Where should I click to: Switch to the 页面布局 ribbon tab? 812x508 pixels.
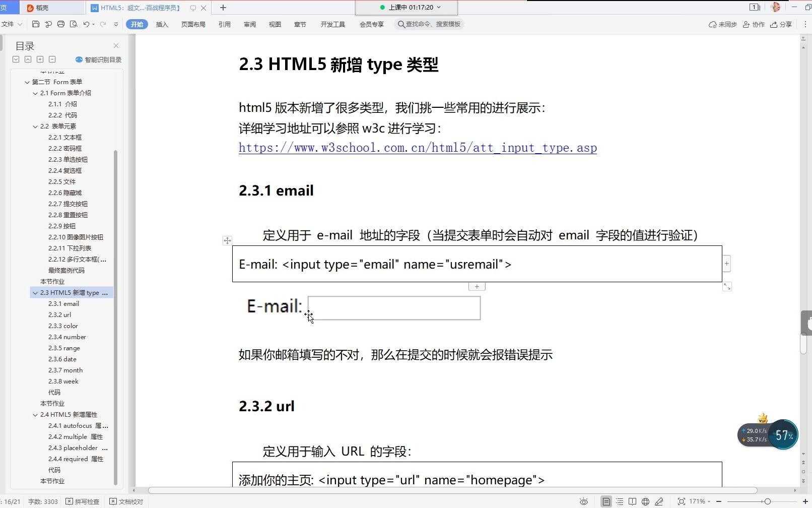[193, 24]
